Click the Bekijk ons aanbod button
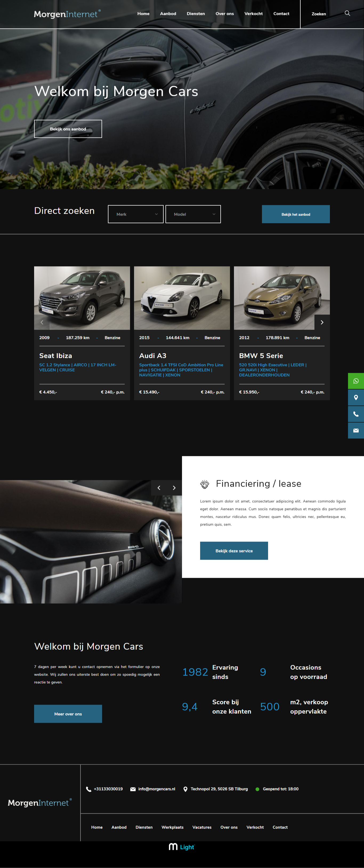This screenshot has height=868, width=364. (68, 129)
